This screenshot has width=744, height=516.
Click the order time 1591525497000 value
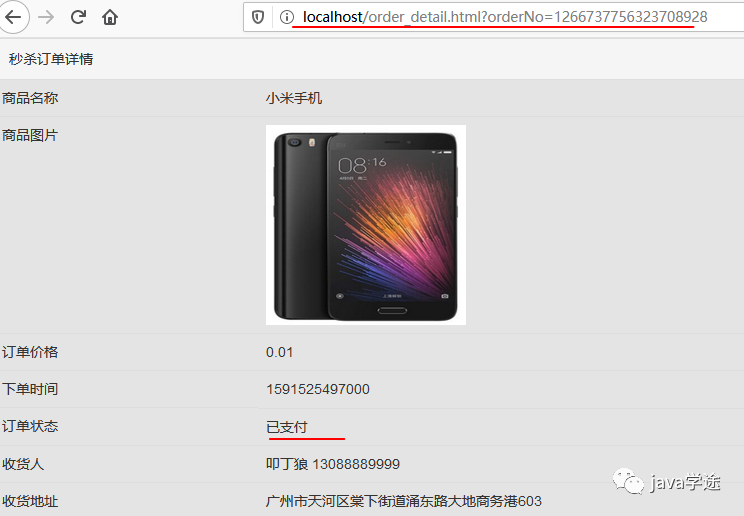tap(317, 389)
